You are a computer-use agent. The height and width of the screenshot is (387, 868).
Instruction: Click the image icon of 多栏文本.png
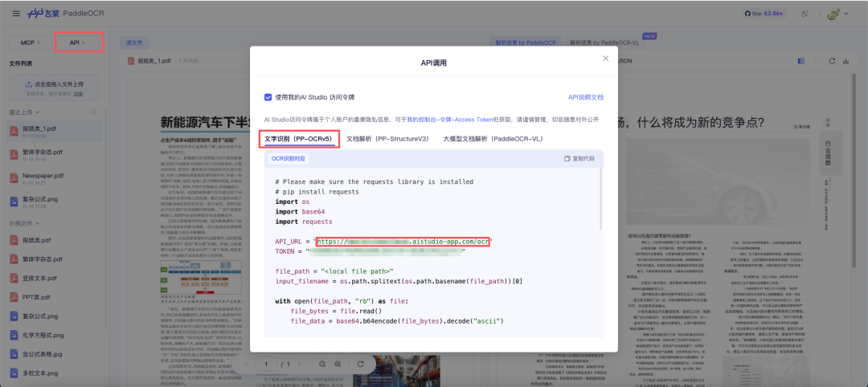(x=14, y=373)
